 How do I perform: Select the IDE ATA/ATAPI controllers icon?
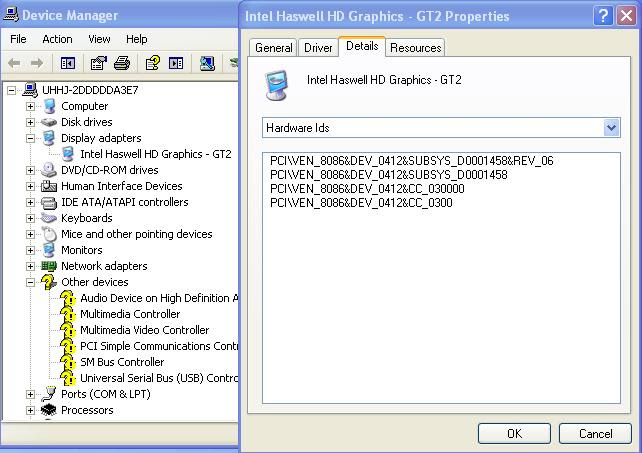(49, 202)
